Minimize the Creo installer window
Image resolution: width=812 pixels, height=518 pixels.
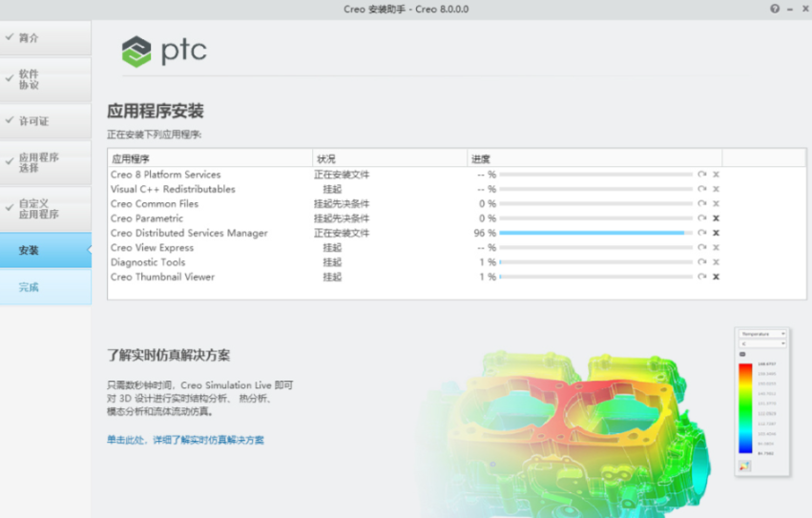click(x=790, y=10)
